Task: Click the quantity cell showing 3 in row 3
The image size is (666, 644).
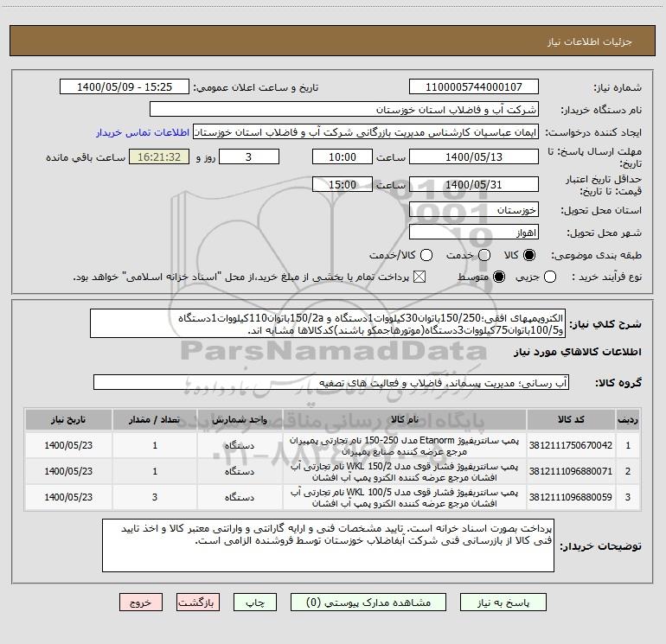Action: tap(155, 497)
